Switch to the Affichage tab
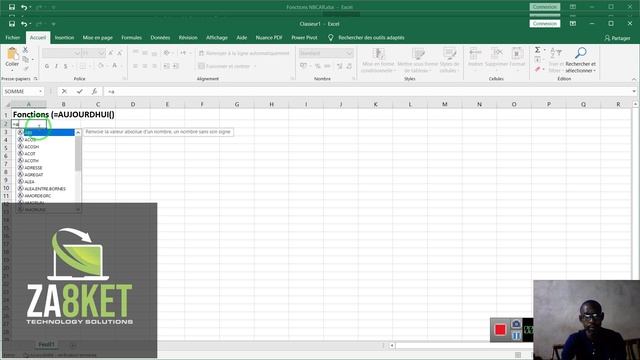The width and height of the screenshot is (640, 360). pyautogui.click(x=217, y=38)
